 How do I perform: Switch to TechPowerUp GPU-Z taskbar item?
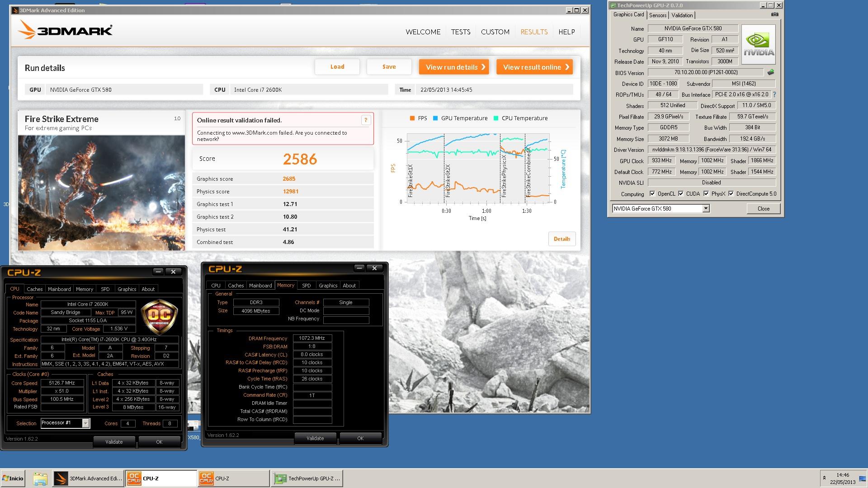(x=307, y=479)
